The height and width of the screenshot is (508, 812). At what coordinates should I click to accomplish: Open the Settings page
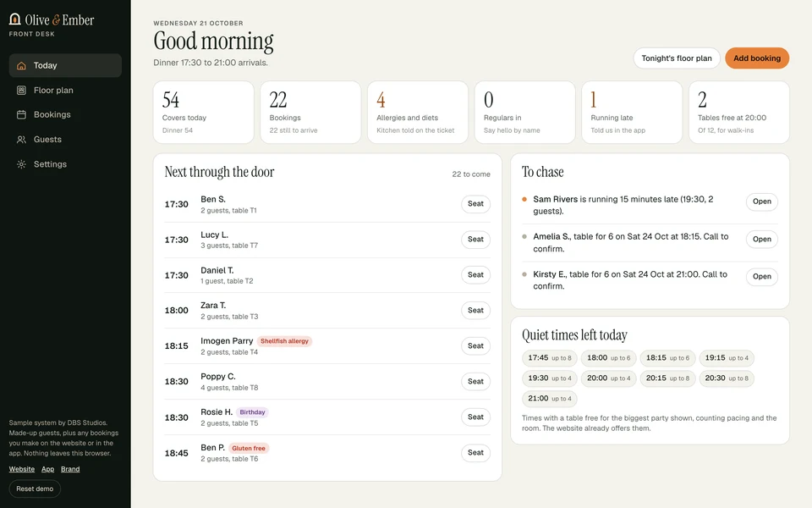pos(65,164)
